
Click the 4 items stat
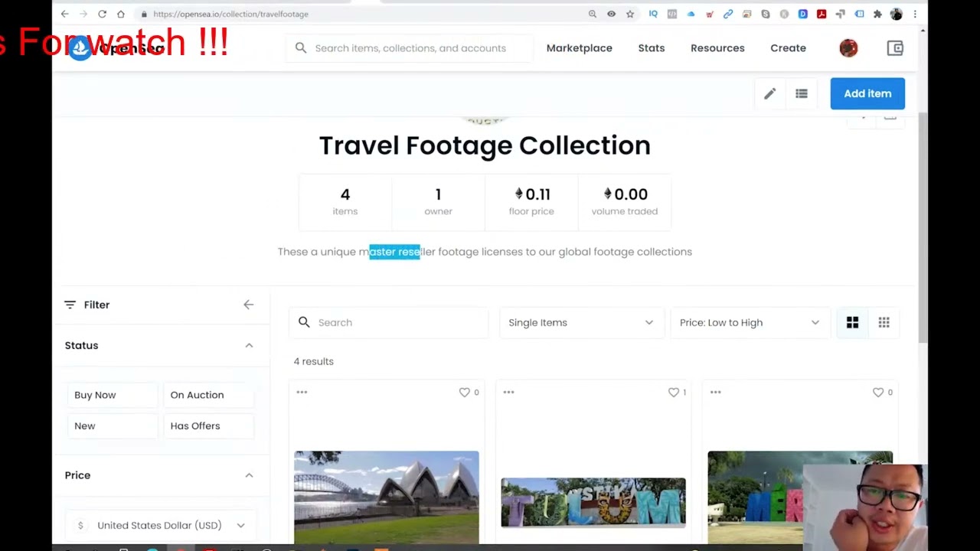[x=345, y=202]
